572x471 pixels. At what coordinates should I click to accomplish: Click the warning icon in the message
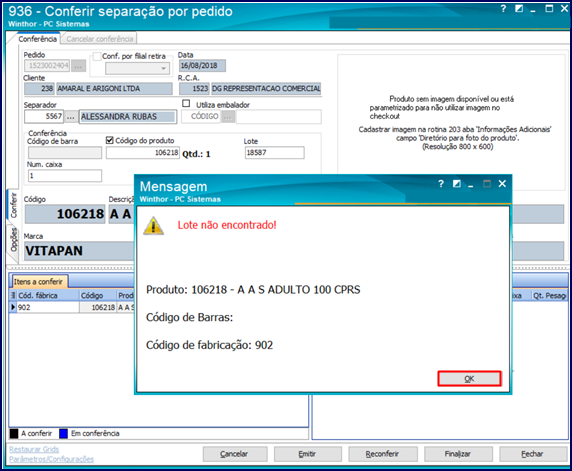click(153, 226)
